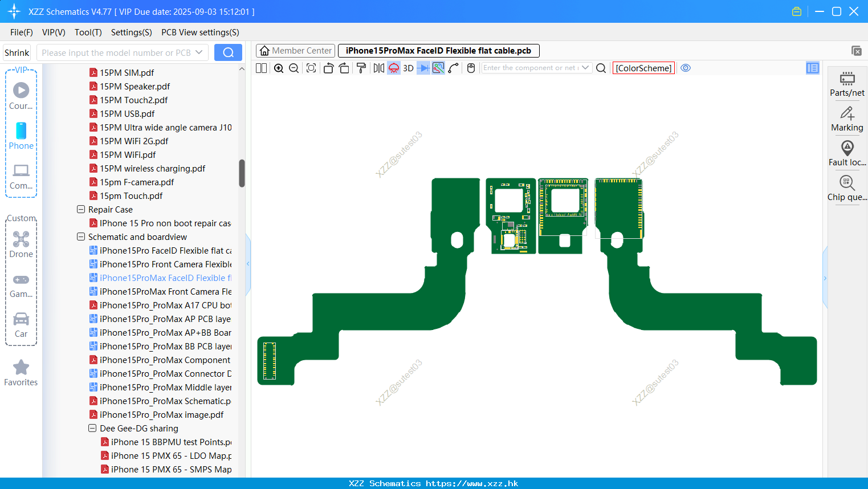The height and width of the screenshot is (489, 868).
Task: Open the Settings(S) menu
Action: [132, 32]
